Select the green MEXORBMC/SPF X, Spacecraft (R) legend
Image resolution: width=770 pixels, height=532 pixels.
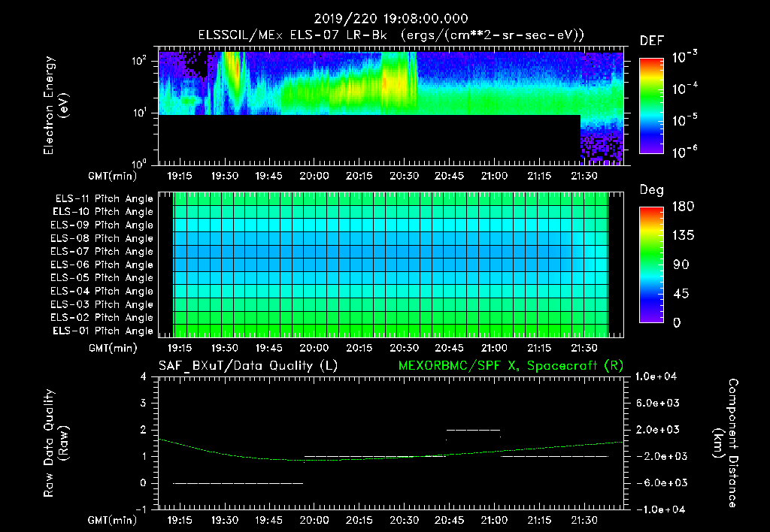[511, 366]
